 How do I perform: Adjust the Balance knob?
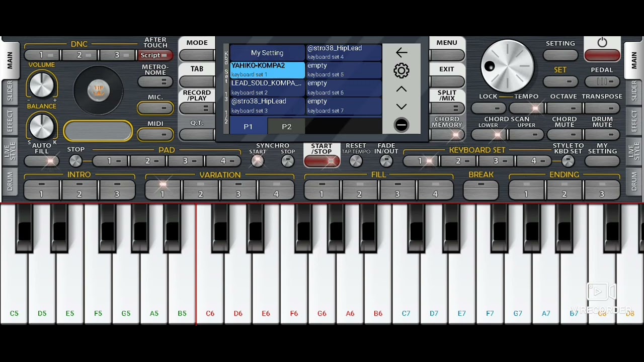[x=42, y=125]
